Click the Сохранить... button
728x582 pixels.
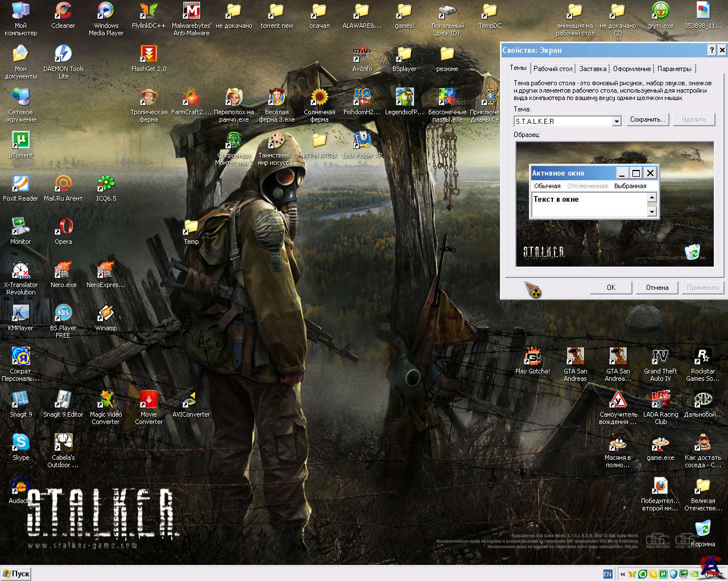coord(647,119)
